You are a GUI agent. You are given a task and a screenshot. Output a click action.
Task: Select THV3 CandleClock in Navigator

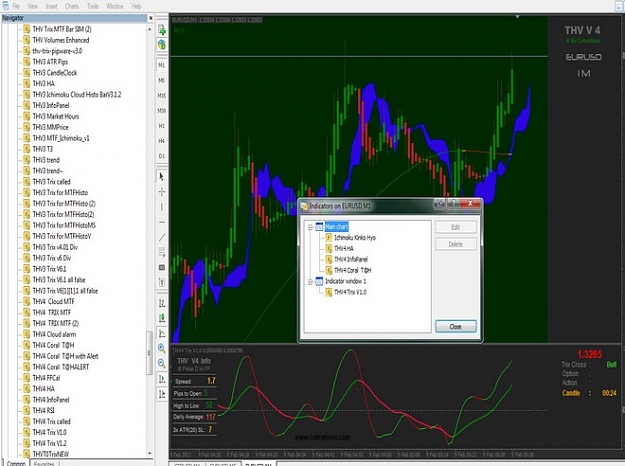[x=55, y=73]
